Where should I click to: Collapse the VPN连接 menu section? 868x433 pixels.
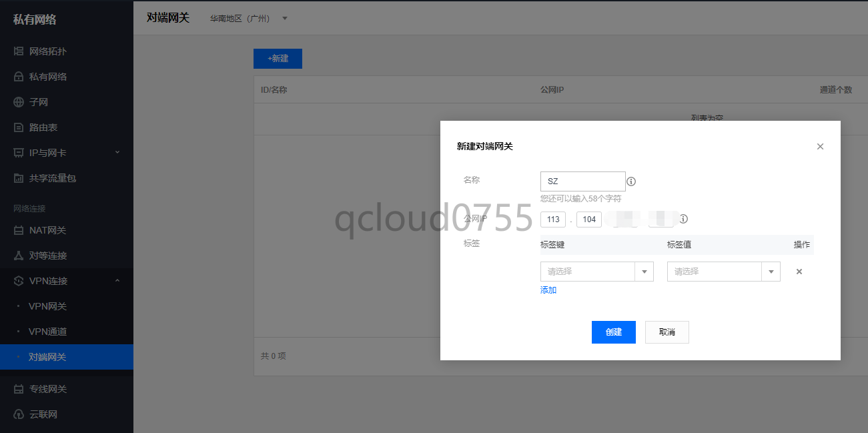(x=117, y=281)
